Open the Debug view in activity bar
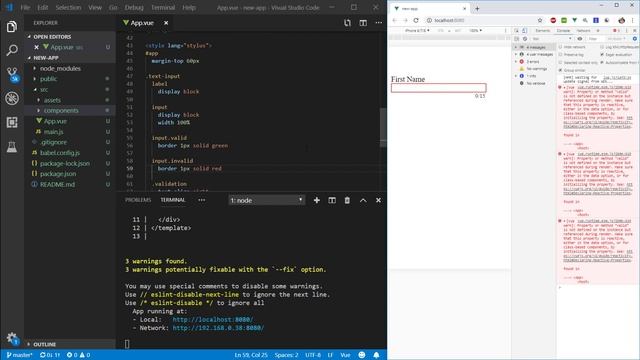The height and width of the screenshot is (360, 640). (12, 98)
